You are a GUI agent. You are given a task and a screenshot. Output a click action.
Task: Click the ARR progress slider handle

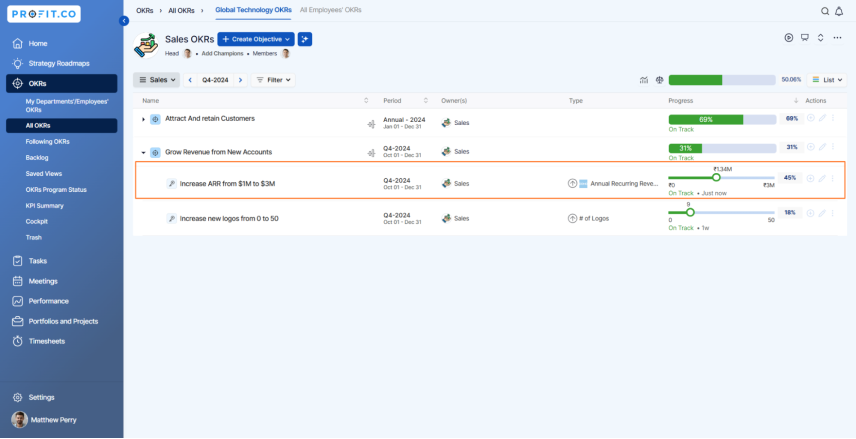pos(716,177)
